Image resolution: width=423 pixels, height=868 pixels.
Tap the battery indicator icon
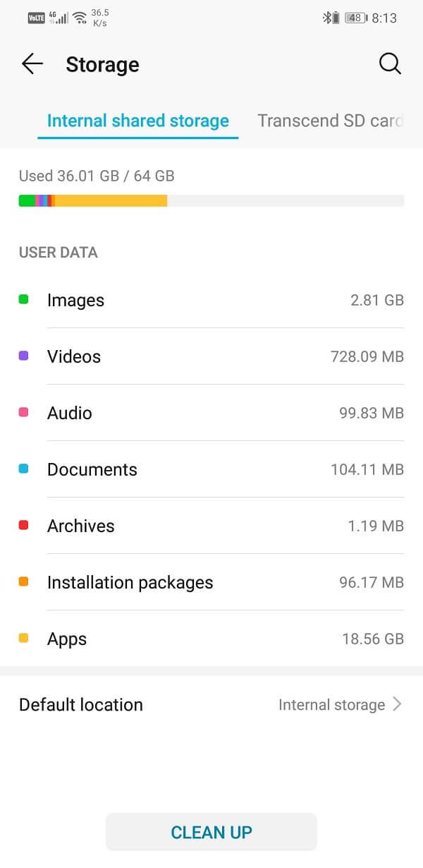point(354,18)
